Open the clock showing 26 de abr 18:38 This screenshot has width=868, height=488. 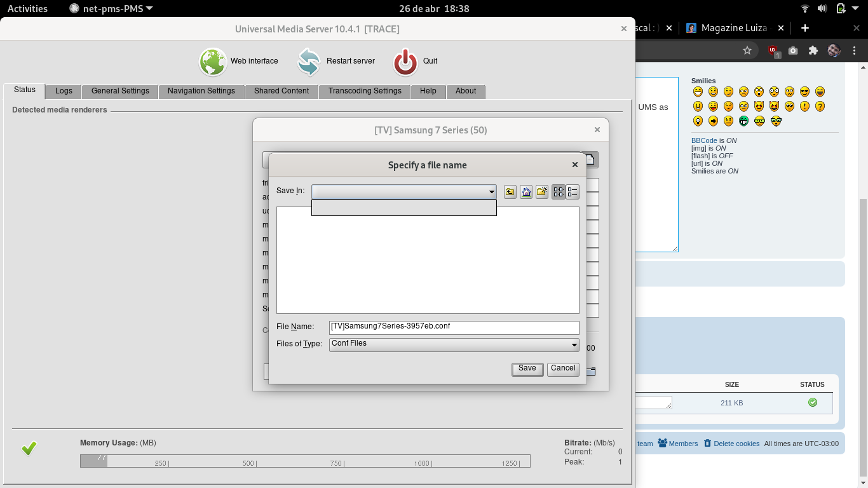(x=434, y=9)
